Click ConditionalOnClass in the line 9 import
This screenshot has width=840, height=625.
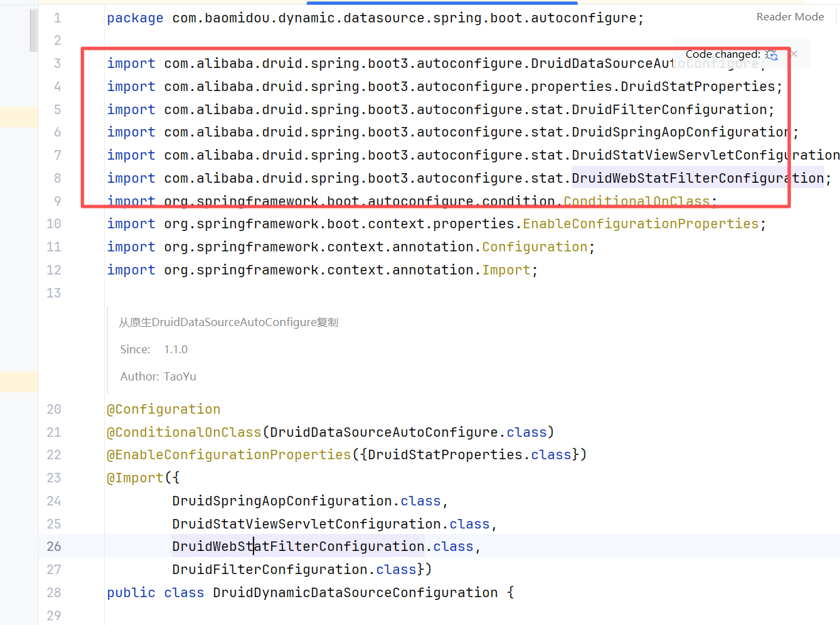click(637, 201)
